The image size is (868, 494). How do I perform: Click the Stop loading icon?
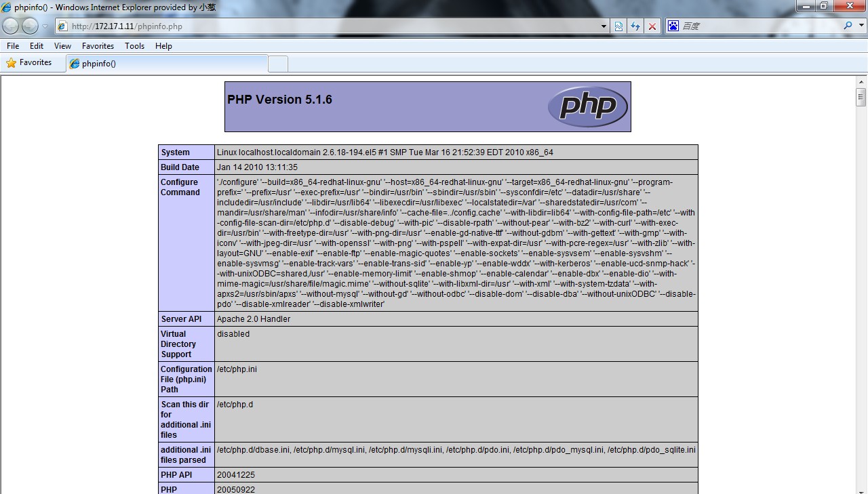[x=652, y=26]
